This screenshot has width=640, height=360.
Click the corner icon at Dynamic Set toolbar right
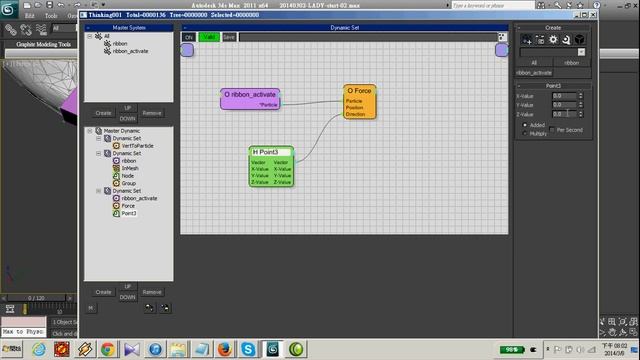coord(502,37)
